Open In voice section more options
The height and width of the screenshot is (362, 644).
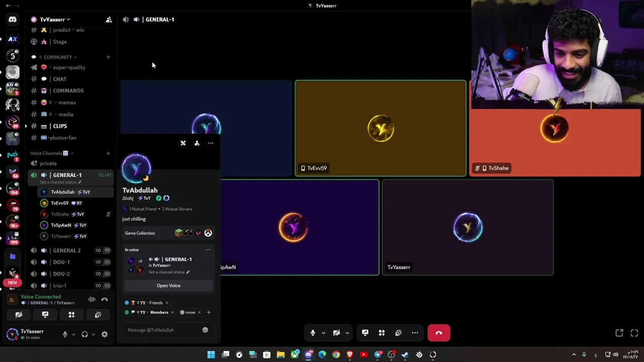click(x=208, y=250)
